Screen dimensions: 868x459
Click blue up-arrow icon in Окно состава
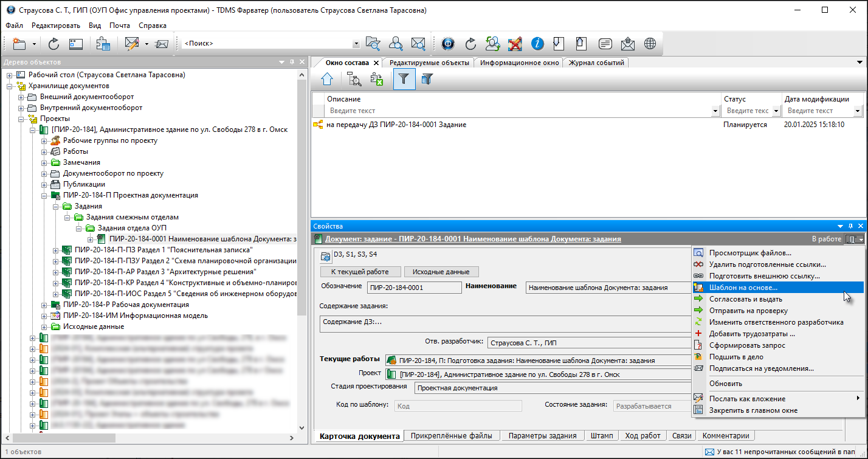[327, 78]
